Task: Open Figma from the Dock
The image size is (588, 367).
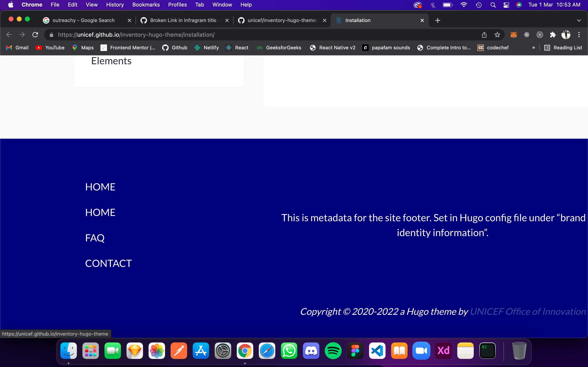Action: 355,350
